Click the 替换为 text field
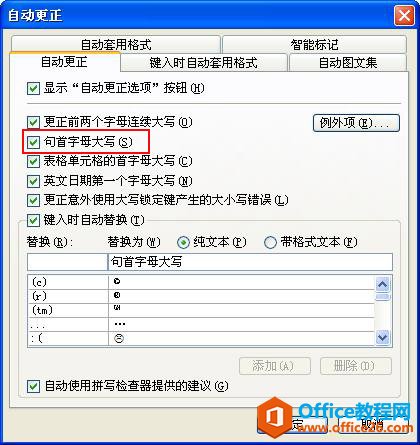Image resolution: width=420 pixels, height=445 pixels. click(250, 262)
